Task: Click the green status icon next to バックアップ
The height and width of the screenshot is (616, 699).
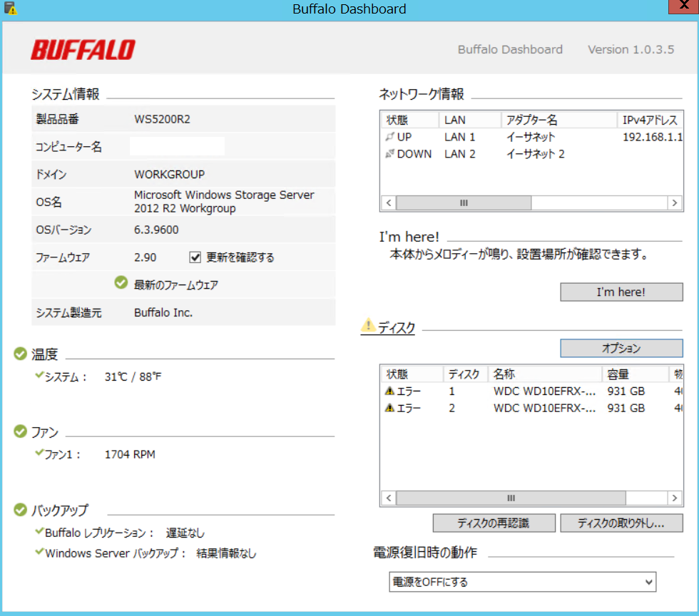Action: pos(20,510)
